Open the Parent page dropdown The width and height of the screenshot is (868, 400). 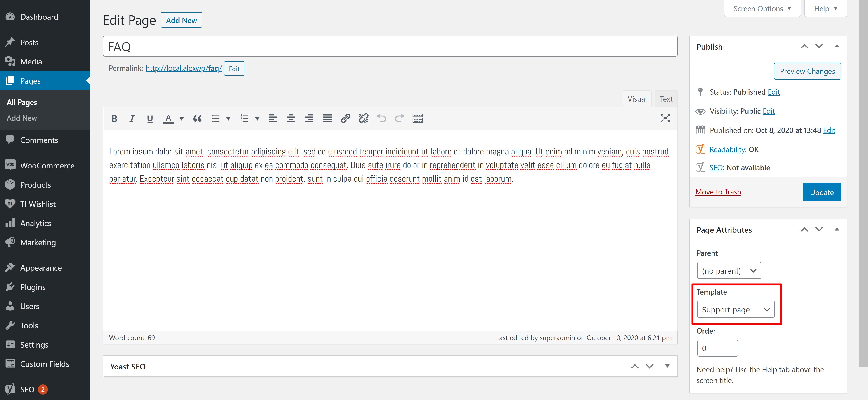728,271
